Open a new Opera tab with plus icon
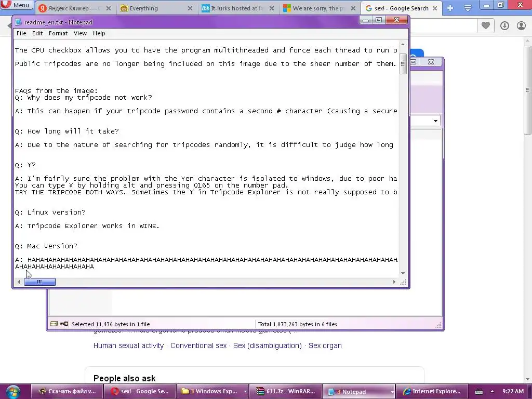The width and height of the screenshot is (532, 399). point(450,8)
